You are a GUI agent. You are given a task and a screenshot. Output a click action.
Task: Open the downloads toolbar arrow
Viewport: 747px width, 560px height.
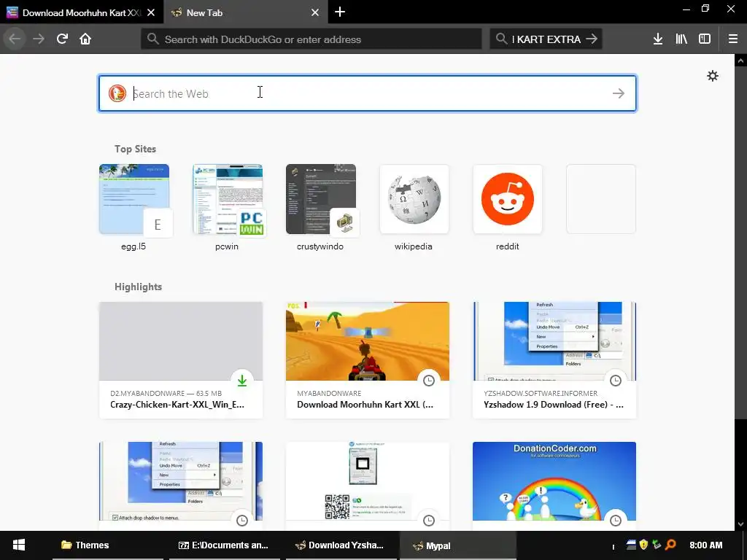click(x=658, y=39)
